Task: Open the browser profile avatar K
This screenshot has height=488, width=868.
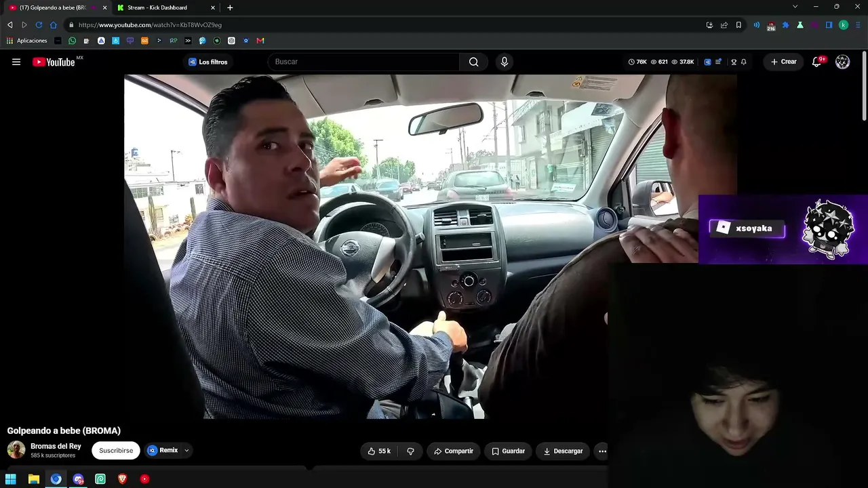Action: (x=844, y=25)
